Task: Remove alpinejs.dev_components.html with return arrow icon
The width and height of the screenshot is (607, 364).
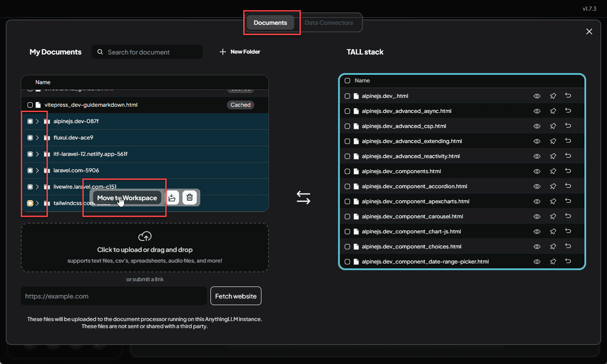Action: pyautogui.click(x=568, y=171)
